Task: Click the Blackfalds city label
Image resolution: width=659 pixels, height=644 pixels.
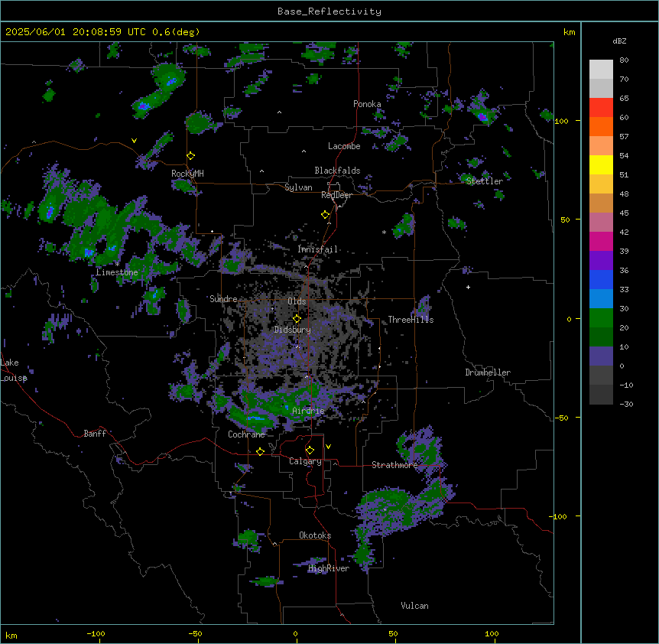Action: coord(337,171)
